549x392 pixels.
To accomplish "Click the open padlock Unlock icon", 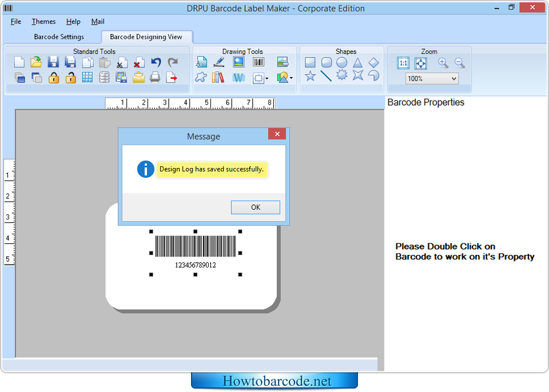I will [71, 77].
